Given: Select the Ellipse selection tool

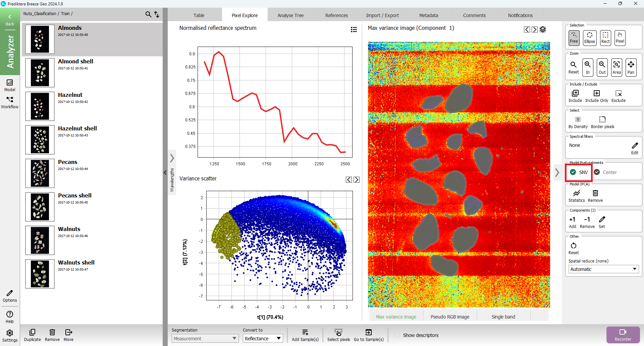Looking at the screenshot, I should coord(589,38).
